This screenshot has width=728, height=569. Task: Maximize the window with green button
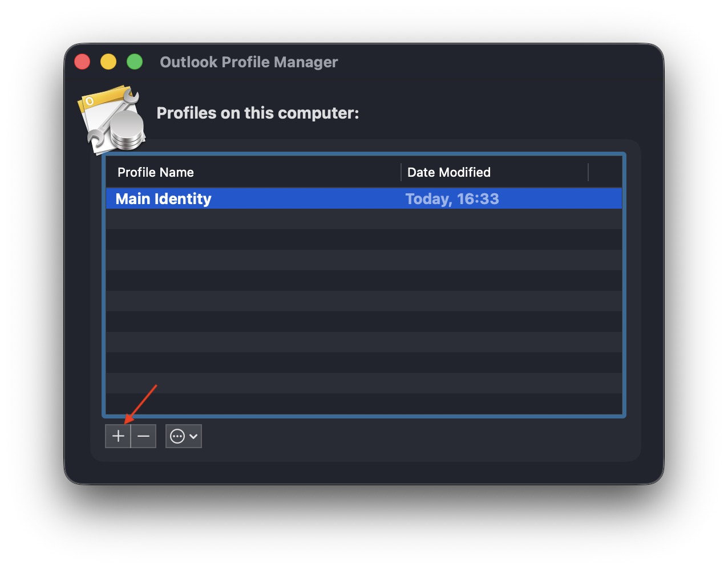(x=135, y=62)
